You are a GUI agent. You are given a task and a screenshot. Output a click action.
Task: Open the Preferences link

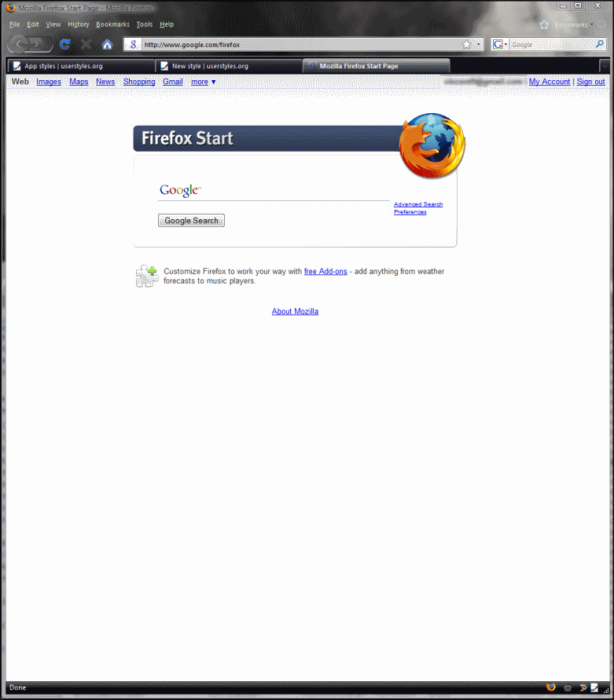click(410, 212)
